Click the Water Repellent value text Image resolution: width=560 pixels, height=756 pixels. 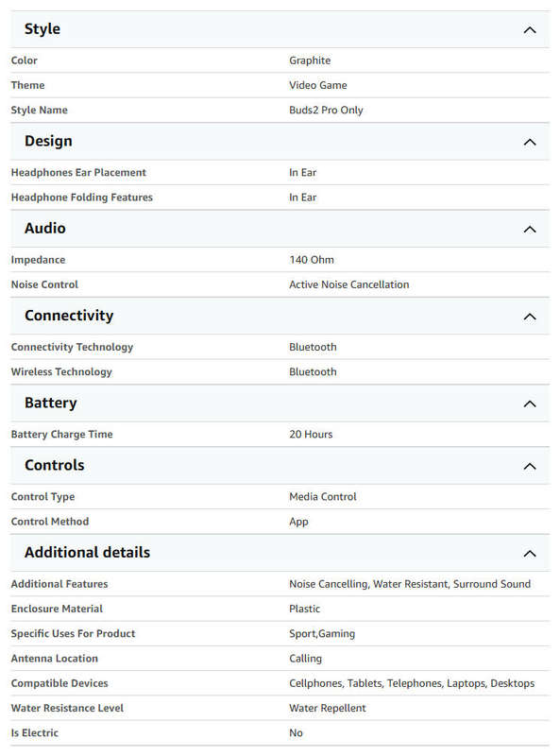pos(328,708)
